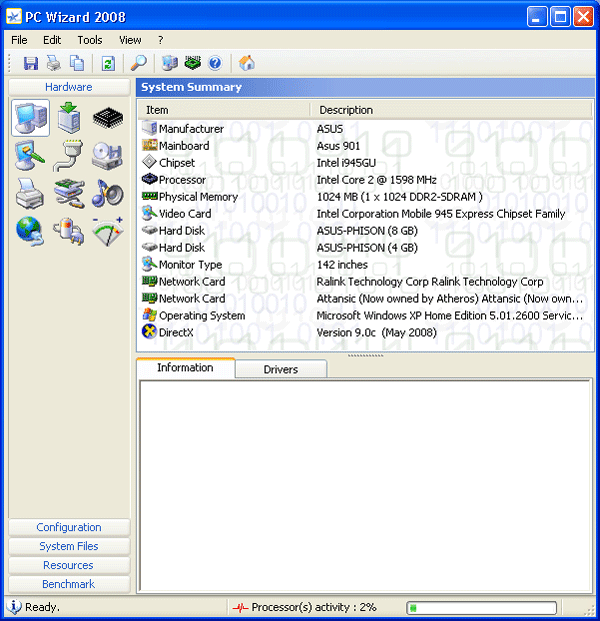This screenshot has height=621, width=600.
Task: Select the Video monitor with brush icon
Action: point(30,156)
